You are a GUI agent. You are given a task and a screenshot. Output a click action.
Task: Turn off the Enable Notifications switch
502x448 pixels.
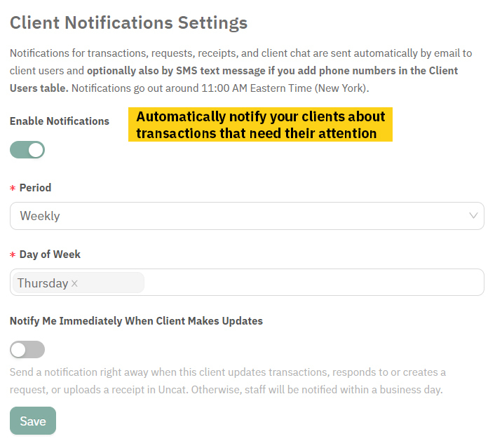[27, 149]
